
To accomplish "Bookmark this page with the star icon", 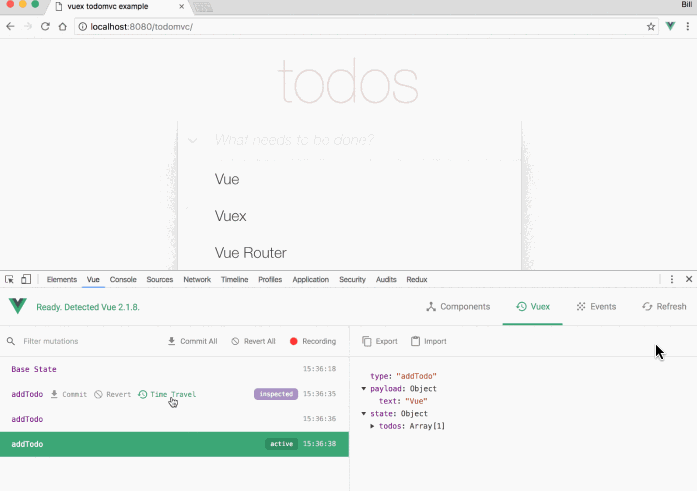I will (651, 27).
